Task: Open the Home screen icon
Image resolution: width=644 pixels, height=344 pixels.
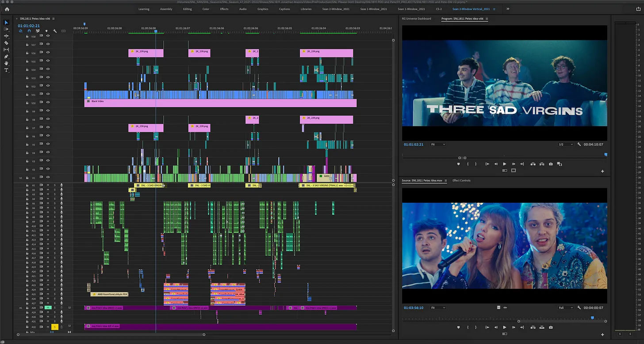Action: pos(7,9)
